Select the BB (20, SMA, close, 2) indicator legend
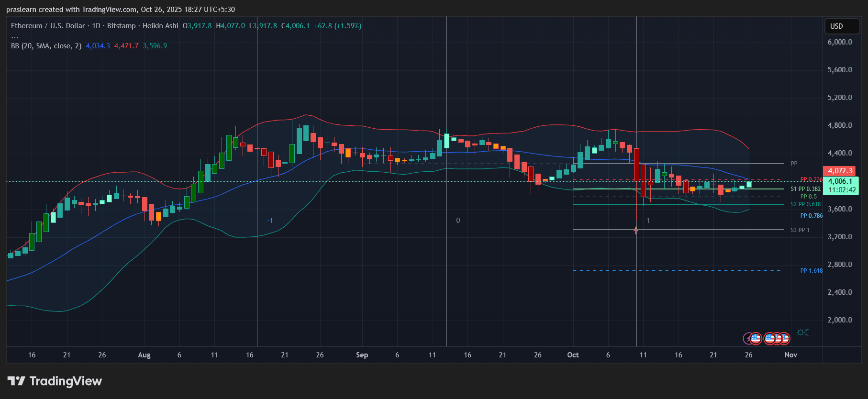Image resolution: width=868 pixels, height=399 pixels. (46, 46)
